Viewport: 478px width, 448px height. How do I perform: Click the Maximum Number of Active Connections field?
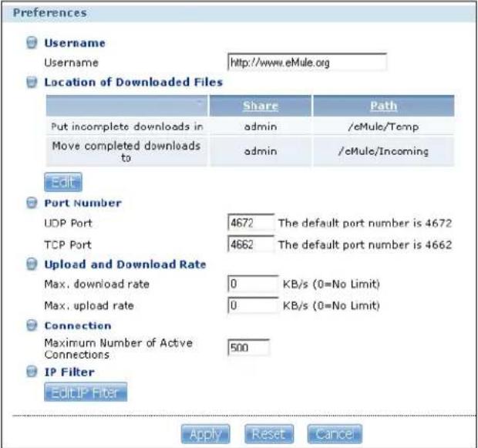tap(248, 348)
